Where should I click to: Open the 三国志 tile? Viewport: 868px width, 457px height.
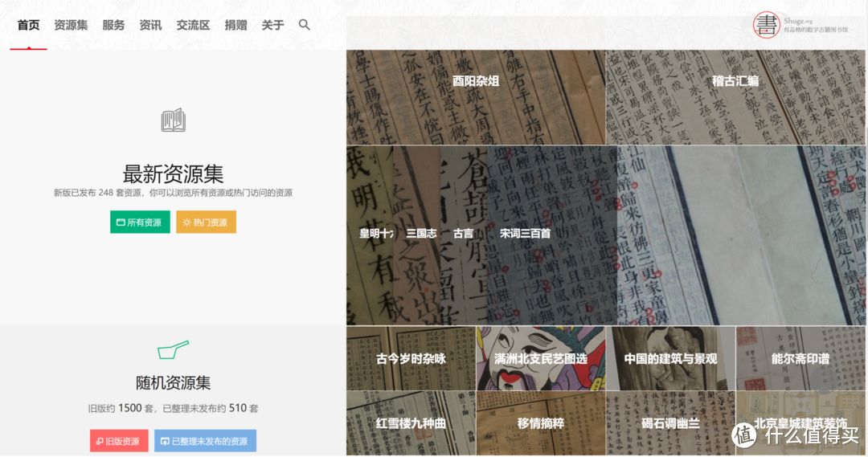coord(416,235)
